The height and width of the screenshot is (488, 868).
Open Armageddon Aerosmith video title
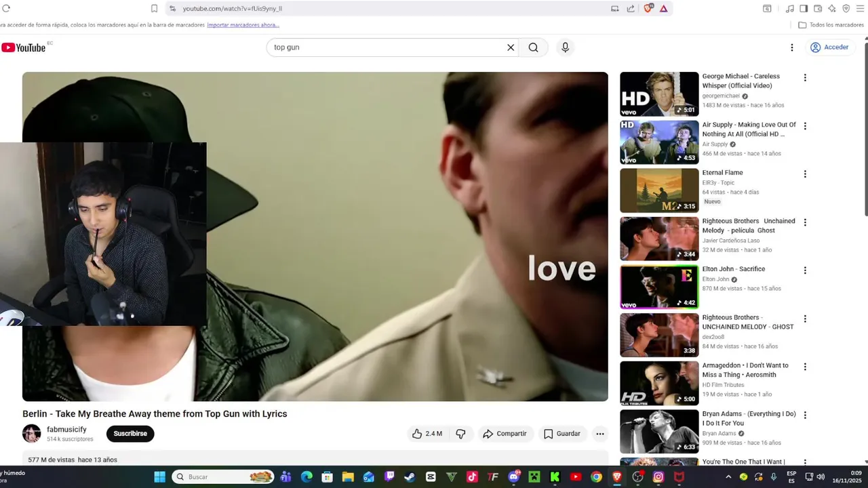[745, 370]
